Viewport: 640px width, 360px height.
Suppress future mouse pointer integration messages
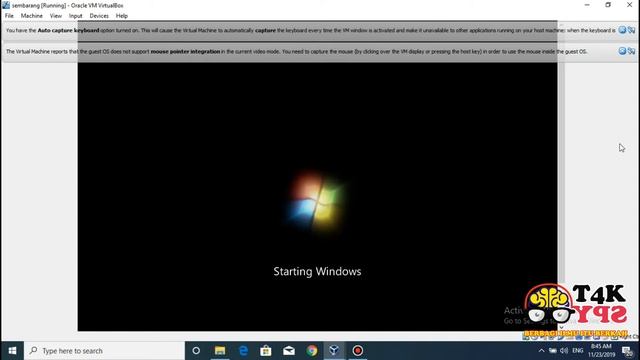[x=631, y=51]
